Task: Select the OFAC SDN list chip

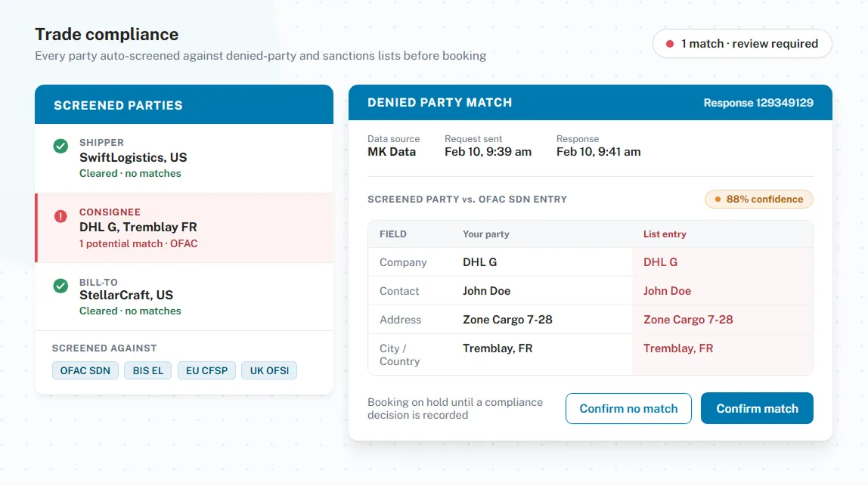Action: (x=85, y=370)
